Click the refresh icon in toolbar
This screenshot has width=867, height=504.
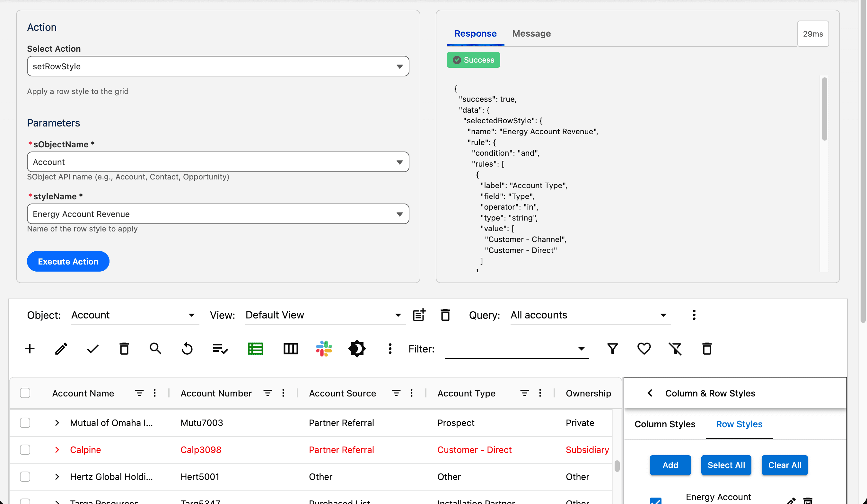[187, 349]
